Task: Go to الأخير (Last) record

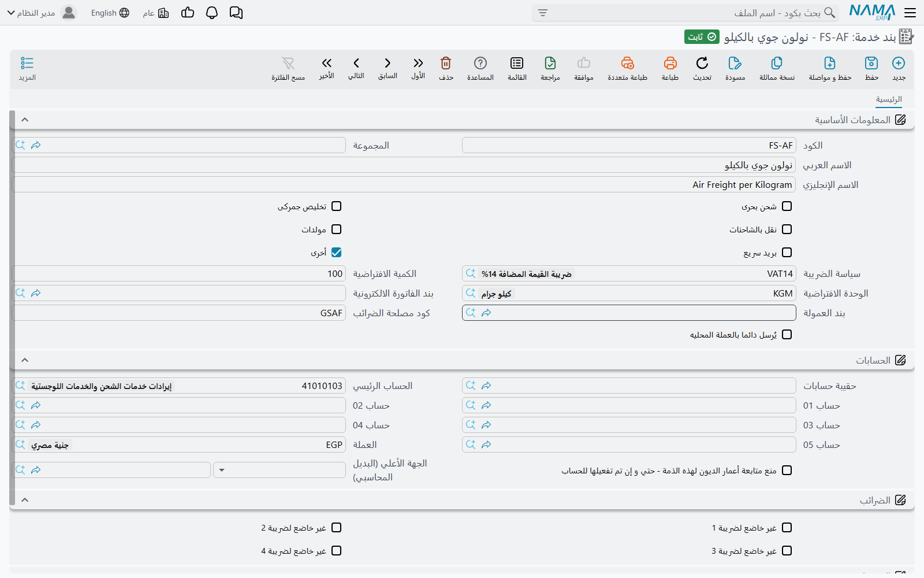Action: [327, 63]
